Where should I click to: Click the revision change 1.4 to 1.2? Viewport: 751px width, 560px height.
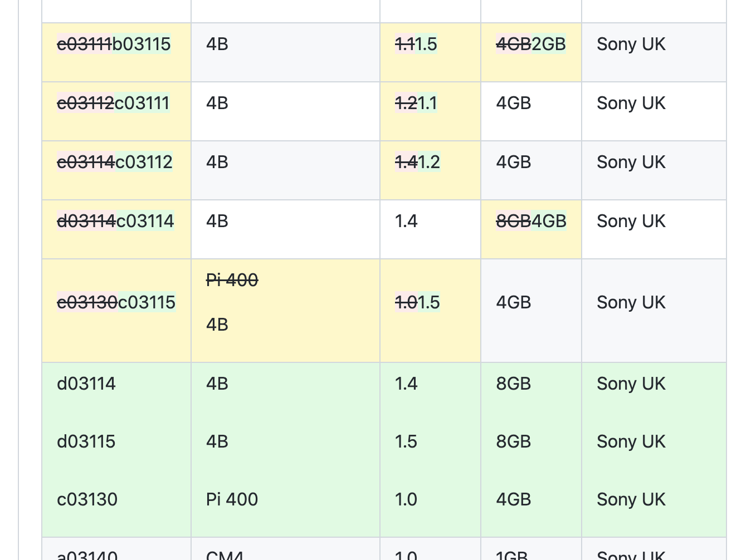tap(417, 162)
